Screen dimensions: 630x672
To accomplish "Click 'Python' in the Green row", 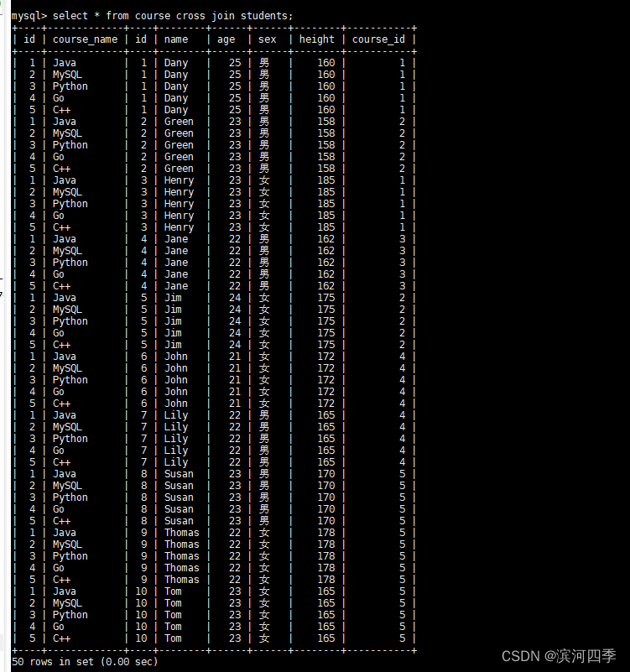I will (70, 145).
